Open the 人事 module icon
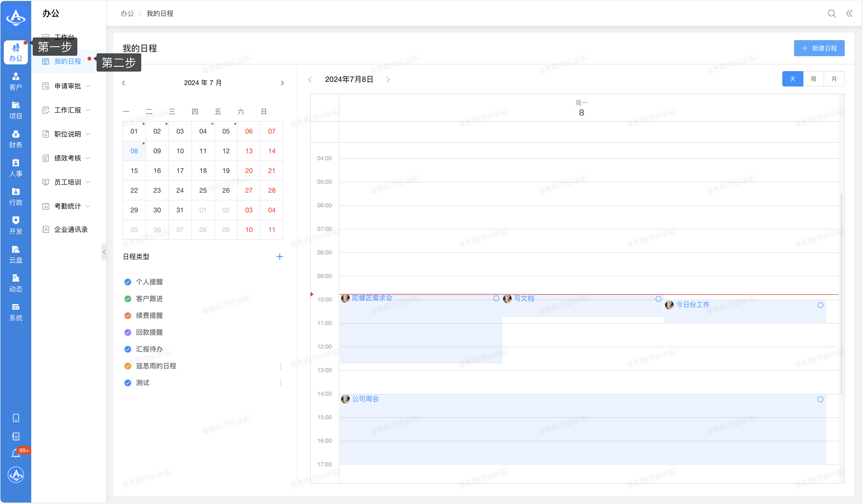Viewport: 863px width, 504px height. point(15,167)
